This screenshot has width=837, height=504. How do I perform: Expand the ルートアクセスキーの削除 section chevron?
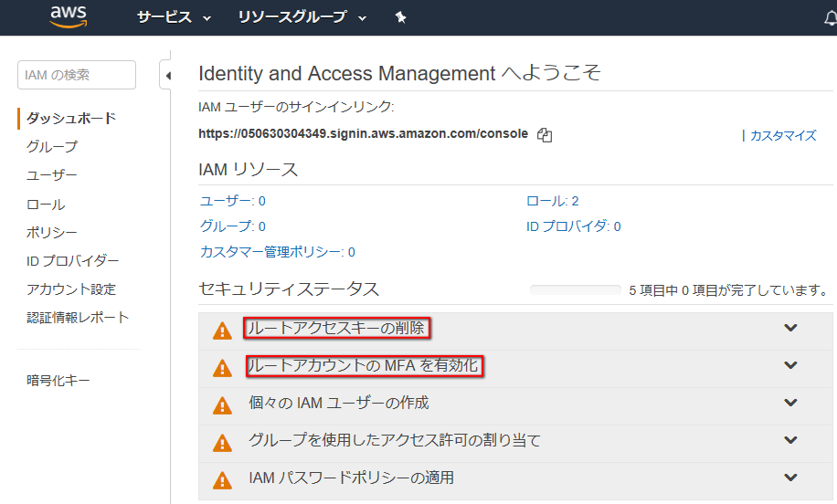click(x=790, y=328)
